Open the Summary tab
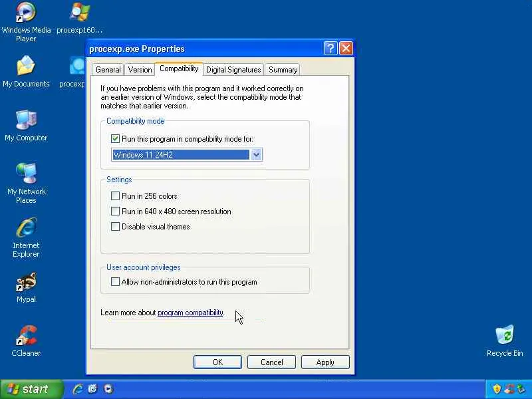The image size is (532, 399). [283, 70]
